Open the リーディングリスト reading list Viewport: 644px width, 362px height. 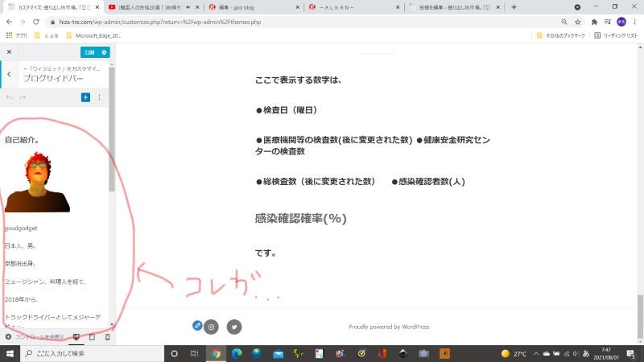(x=616, y=35)
